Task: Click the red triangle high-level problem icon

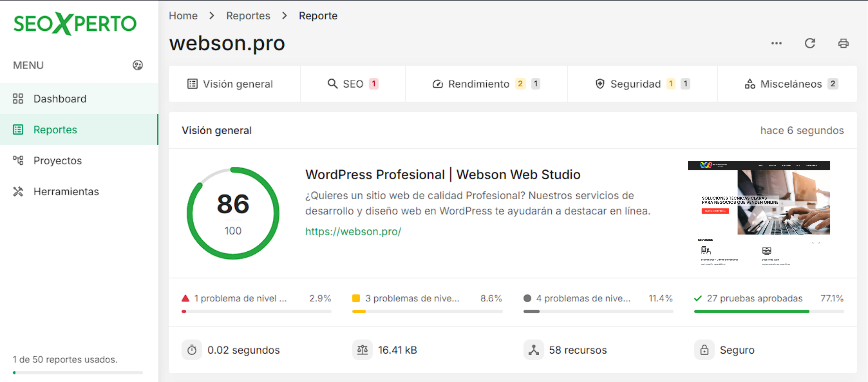Action: pos(185,298)
